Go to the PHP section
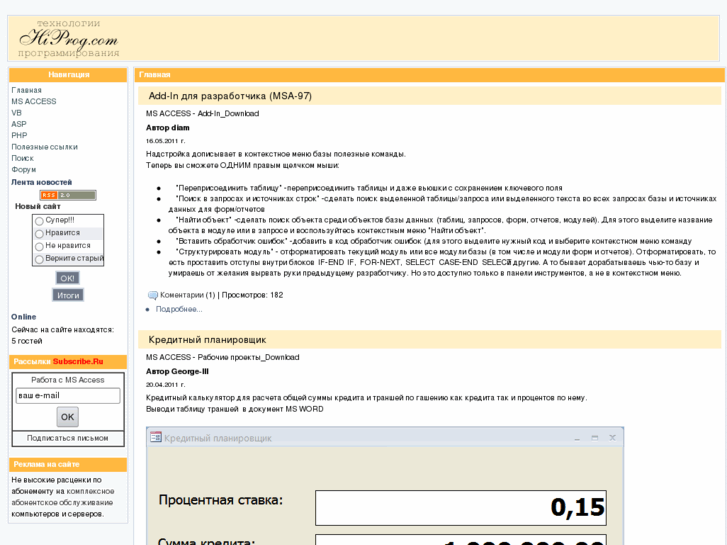This screenshot has height=545, width=727. pos(19,135)
